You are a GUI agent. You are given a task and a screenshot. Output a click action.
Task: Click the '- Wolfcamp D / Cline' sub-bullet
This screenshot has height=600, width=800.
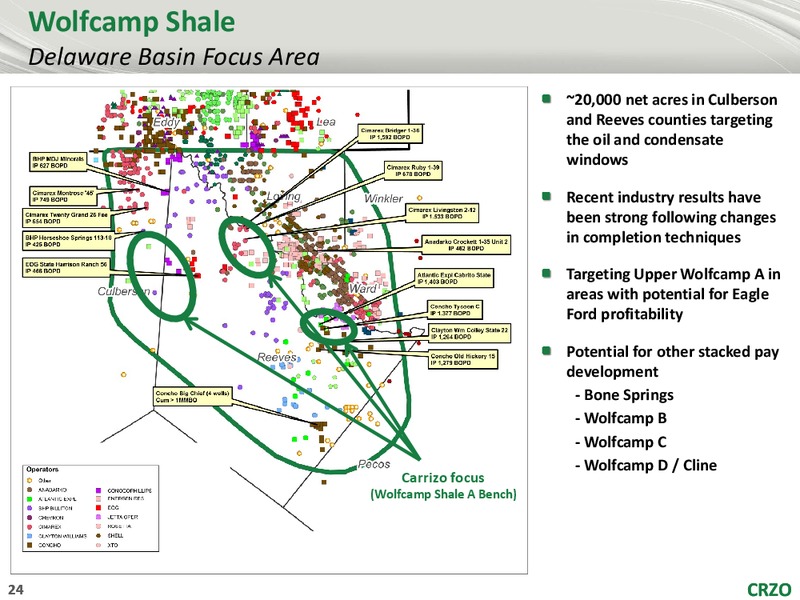[645, 465]
